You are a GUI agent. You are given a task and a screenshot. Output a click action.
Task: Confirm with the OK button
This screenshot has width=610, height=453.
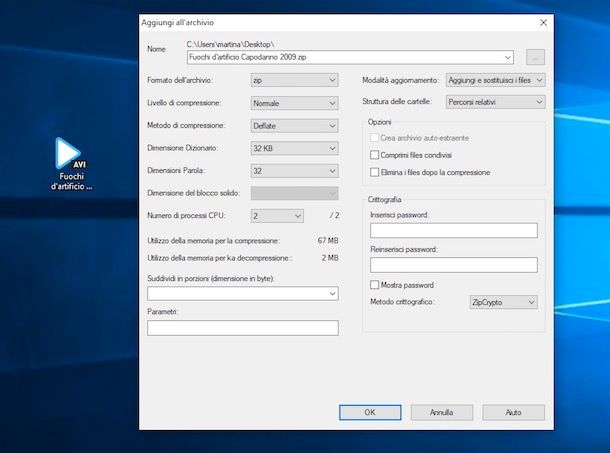pyautogui.click(x=370, y=413)
